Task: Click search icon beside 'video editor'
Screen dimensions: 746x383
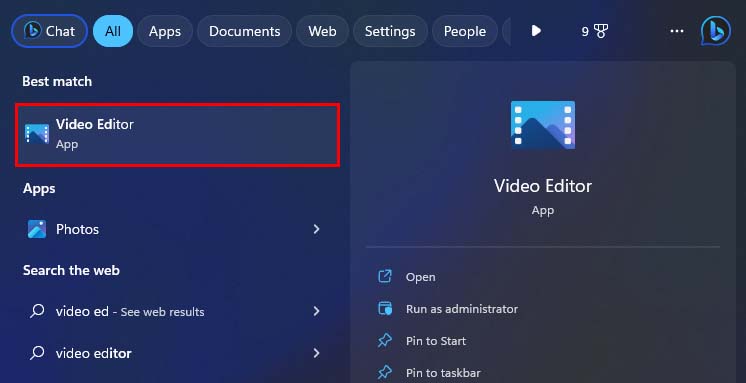Action: [37, 353]
